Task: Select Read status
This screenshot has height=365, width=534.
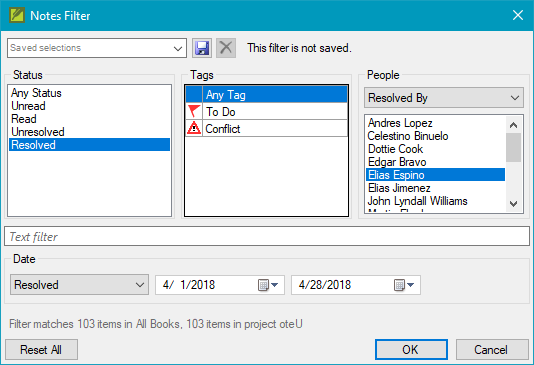Action: click(89, 119)
